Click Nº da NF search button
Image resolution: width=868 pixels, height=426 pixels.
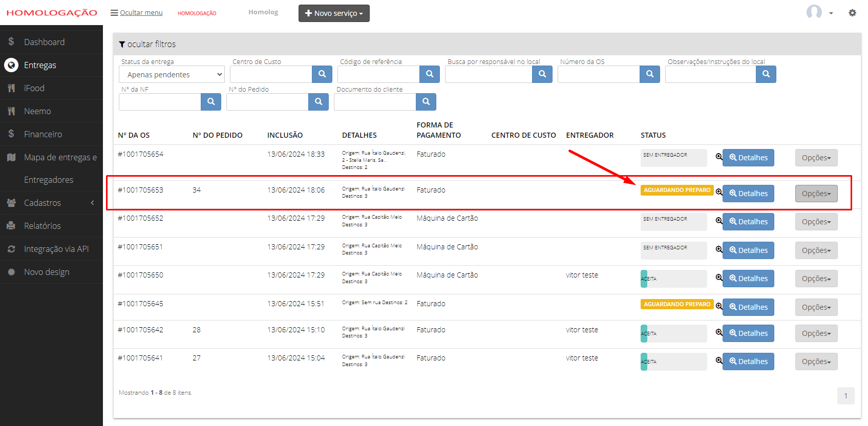[211, 102]
